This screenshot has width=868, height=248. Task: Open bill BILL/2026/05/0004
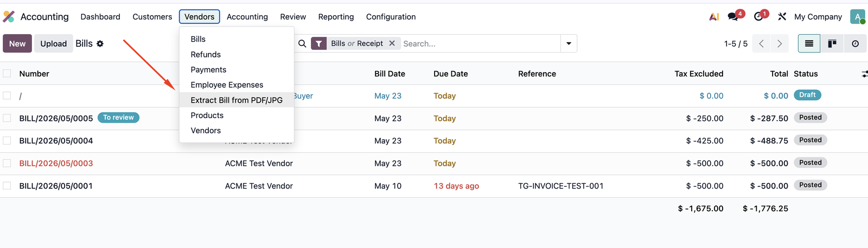pyautogui.click(x=56, y=141)
